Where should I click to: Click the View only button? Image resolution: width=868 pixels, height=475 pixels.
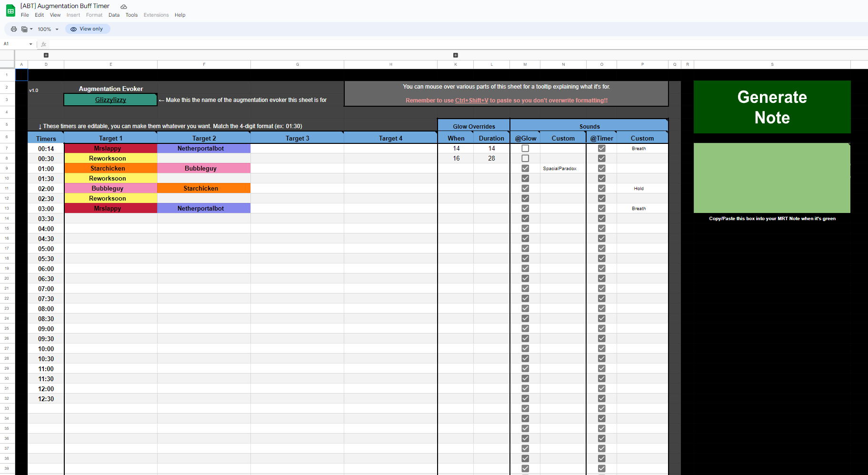tap(87, 29)
